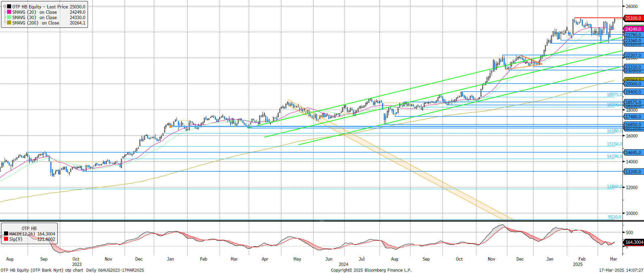Click the Jul label on time axis
The image size is (644, 273).
(x=362, y=259)
